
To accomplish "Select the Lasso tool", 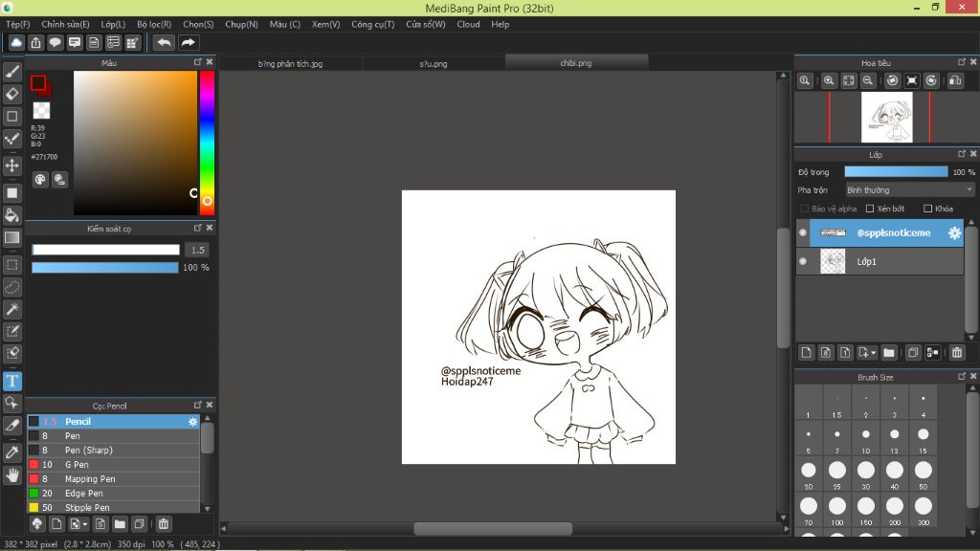I will [11, 287].
